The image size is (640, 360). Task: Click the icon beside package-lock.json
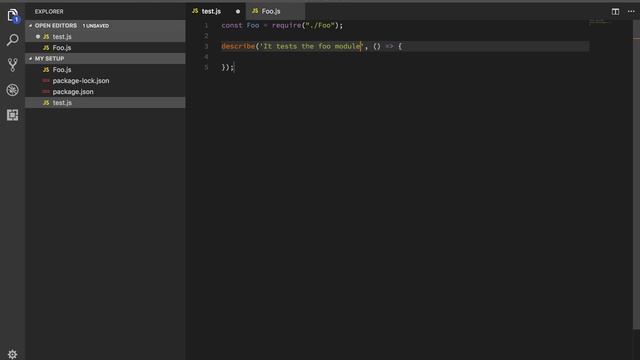(x=46, y=80)
